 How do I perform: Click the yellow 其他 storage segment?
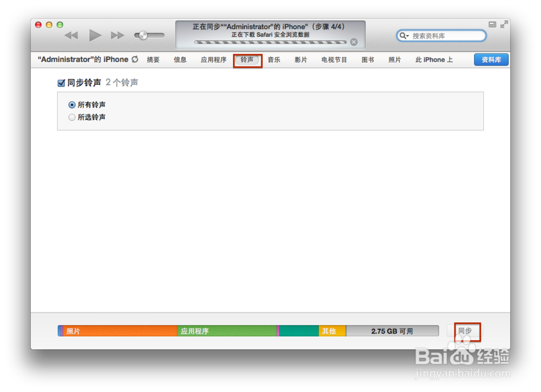[x=332, y=331]
